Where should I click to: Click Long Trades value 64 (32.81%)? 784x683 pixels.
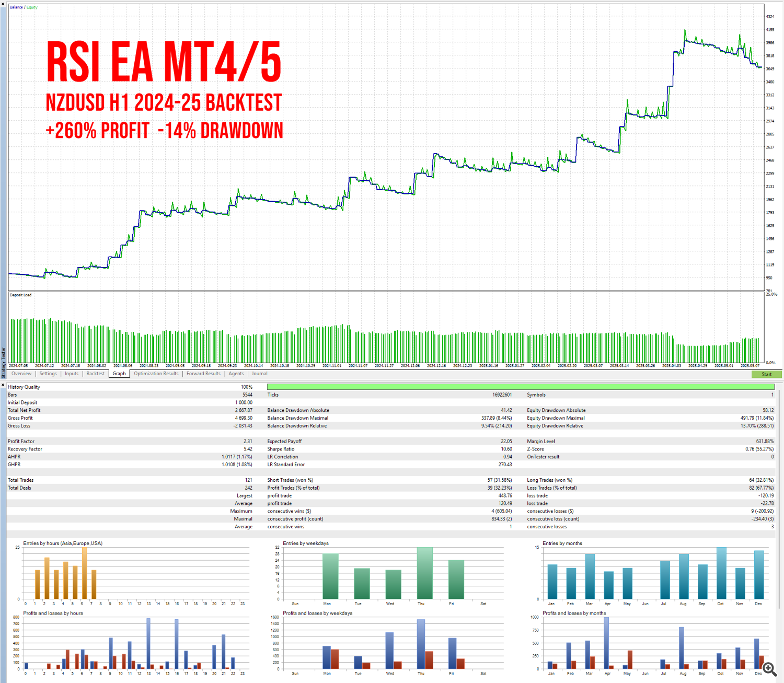tap(761, 480)
